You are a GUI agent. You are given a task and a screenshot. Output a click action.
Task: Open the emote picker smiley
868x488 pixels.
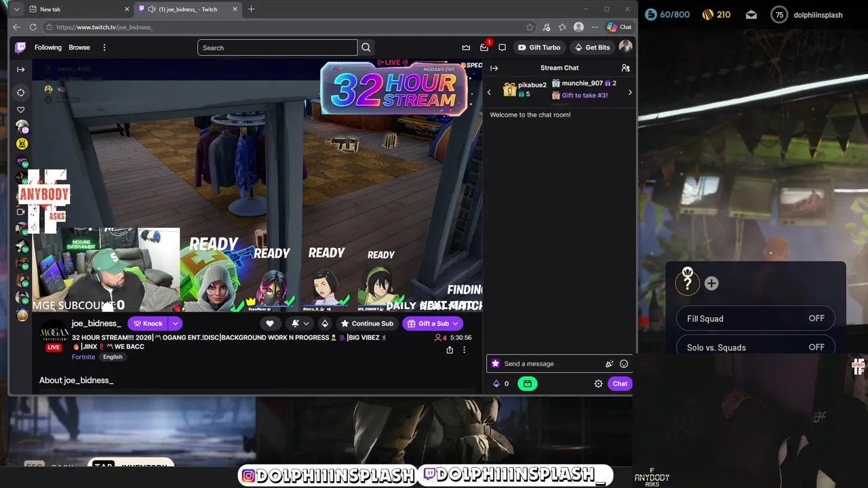pos(624,364)
